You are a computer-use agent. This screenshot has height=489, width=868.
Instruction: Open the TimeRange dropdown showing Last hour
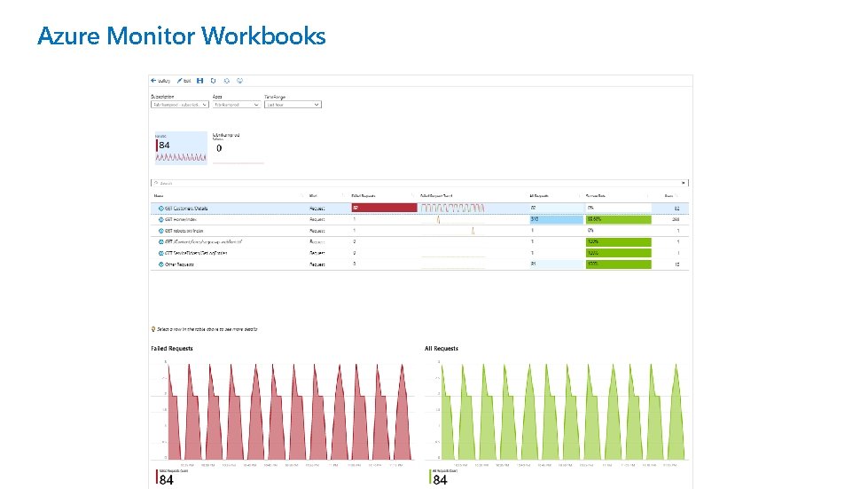293,105
